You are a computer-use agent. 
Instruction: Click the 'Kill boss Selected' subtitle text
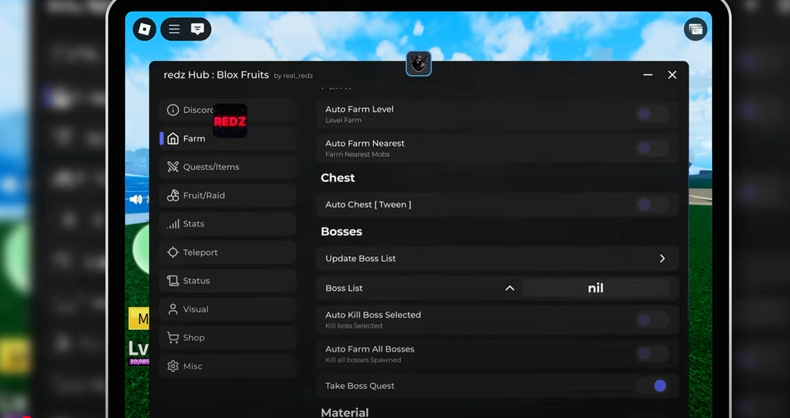tap(354, 326)
